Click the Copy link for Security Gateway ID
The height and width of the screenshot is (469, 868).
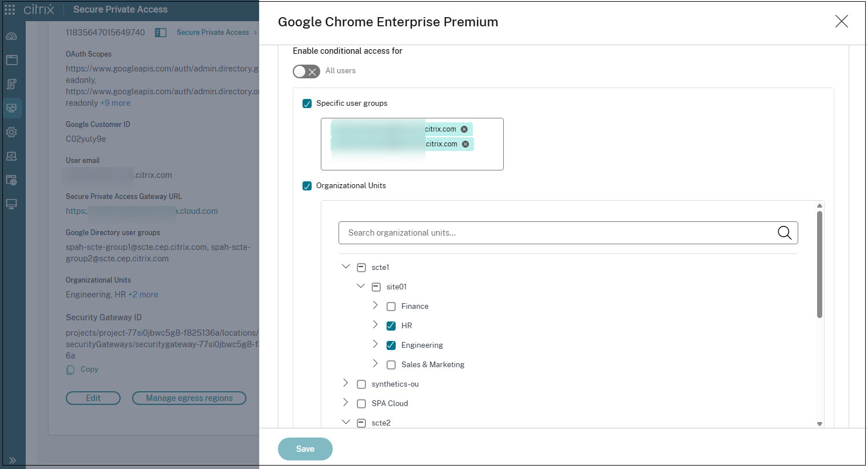(x=89, y=369)
